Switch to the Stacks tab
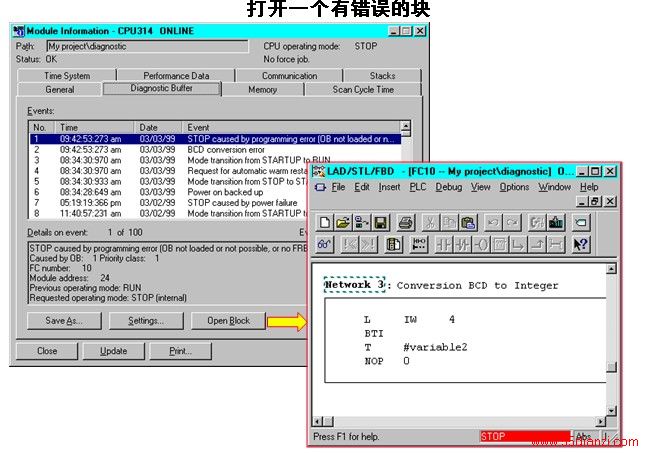The image size is (645, 454). (x=383, y=76)
